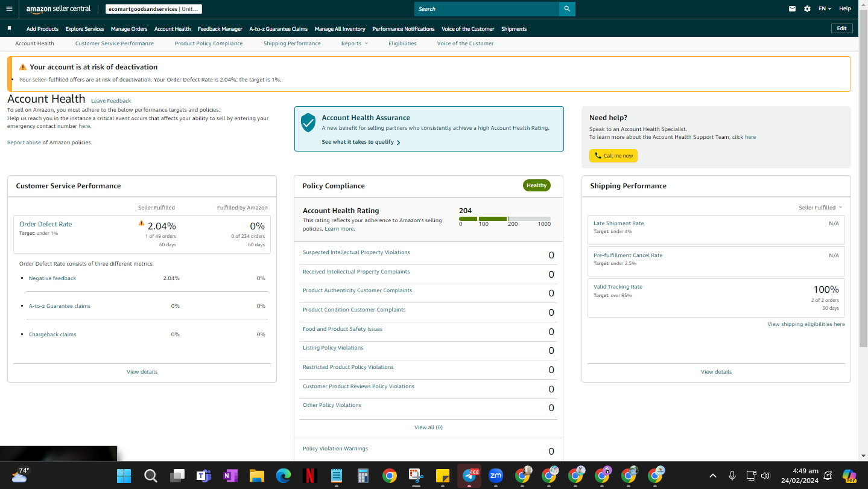The height and width of the screenshot is (489, 868).
Task: Open Telegram with 468 badge
Action: coord(469,476)
